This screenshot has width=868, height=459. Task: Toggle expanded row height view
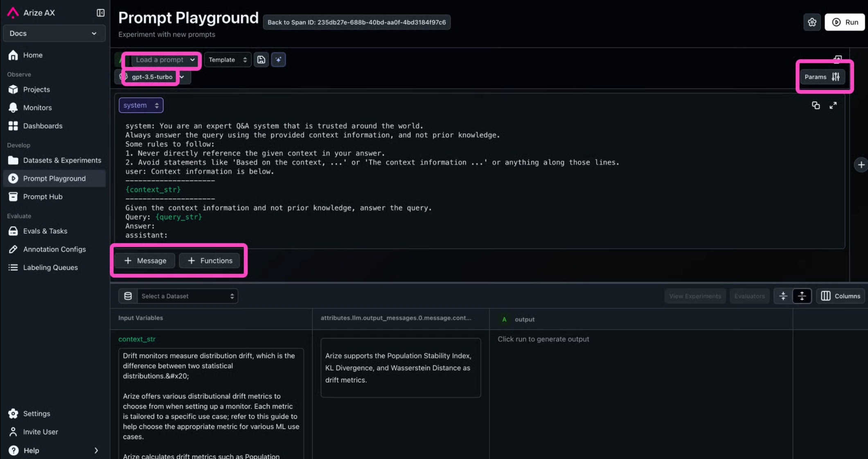[802, 296]
